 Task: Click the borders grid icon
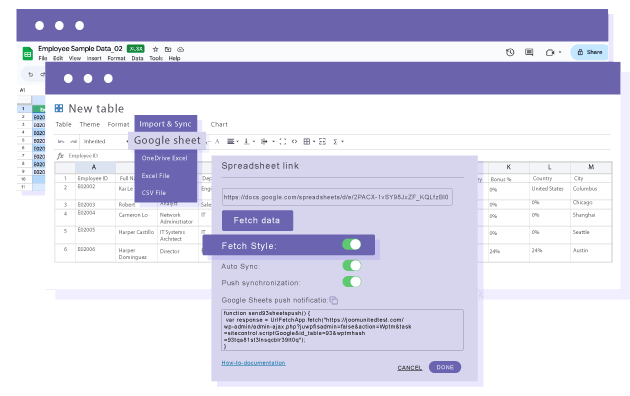tap(307, 141)
